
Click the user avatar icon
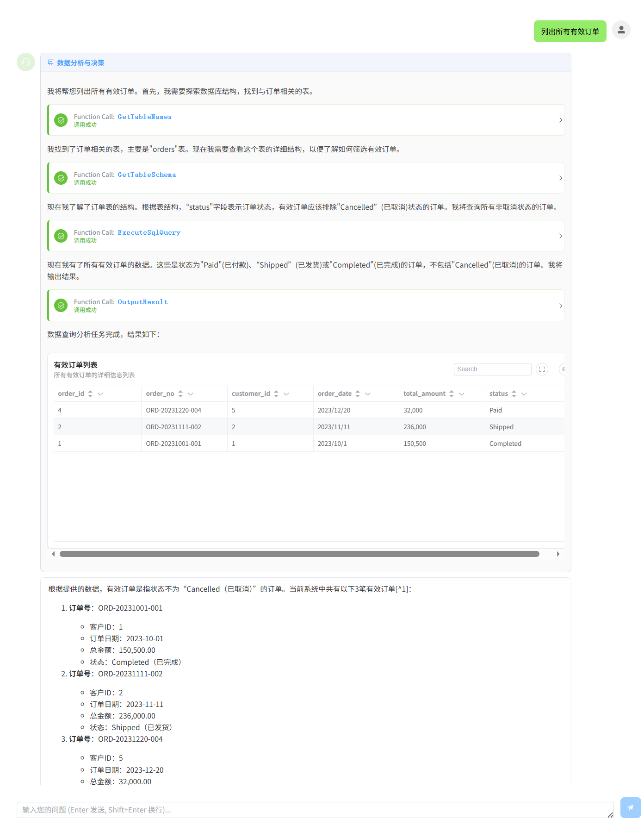click(x=621, y=30)
